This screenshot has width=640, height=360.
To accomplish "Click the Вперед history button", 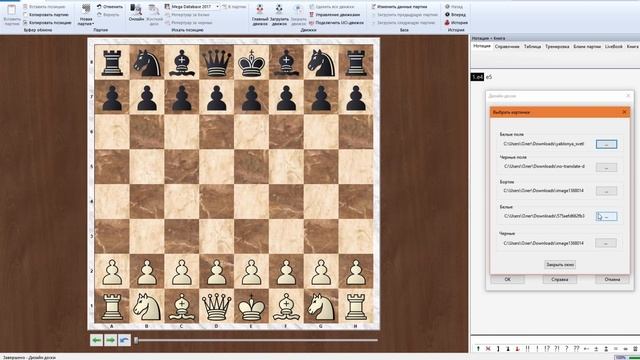I will [455, 15].
